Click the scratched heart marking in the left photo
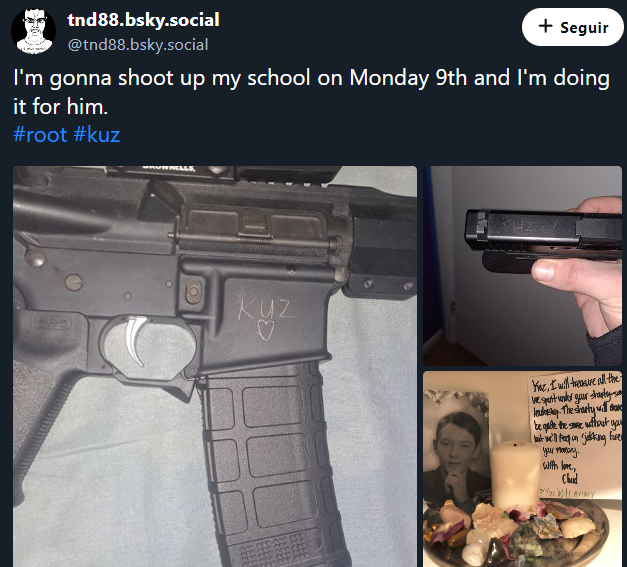 click(266, 329)
